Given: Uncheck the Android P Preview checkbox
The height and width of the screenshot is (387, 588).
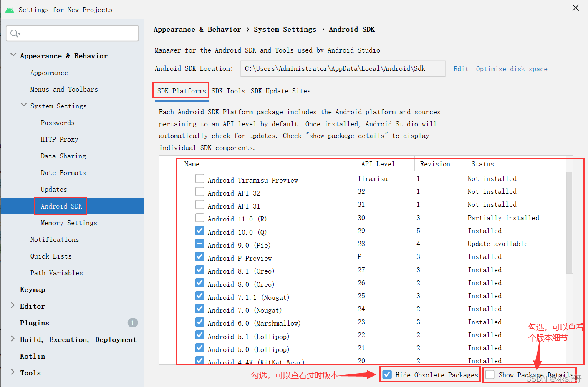Looking at the screenshot, I should pos(200,256).
